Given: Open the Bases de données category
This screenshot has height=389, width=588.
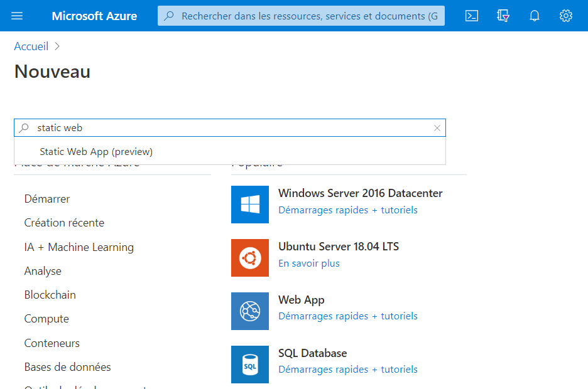Looking at the screenshot, I should (68, 367).
